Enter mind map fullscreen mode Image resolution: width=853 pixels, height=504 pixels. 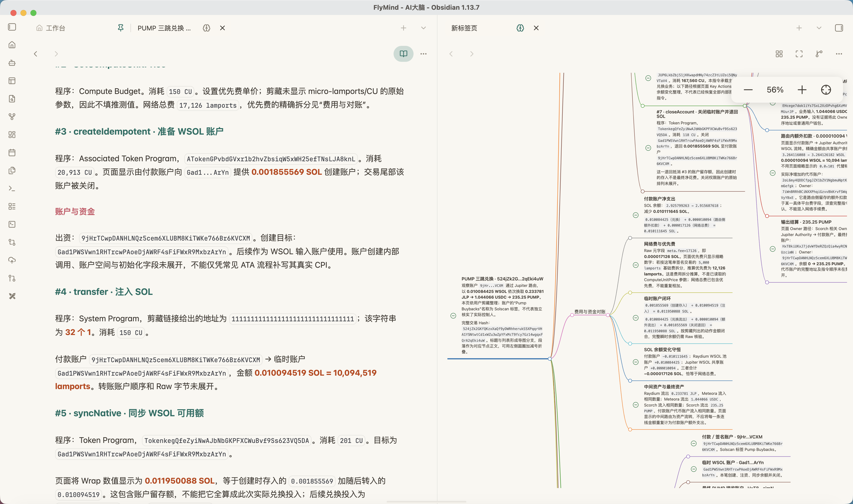pyautogui.click(x=799, y=54)
